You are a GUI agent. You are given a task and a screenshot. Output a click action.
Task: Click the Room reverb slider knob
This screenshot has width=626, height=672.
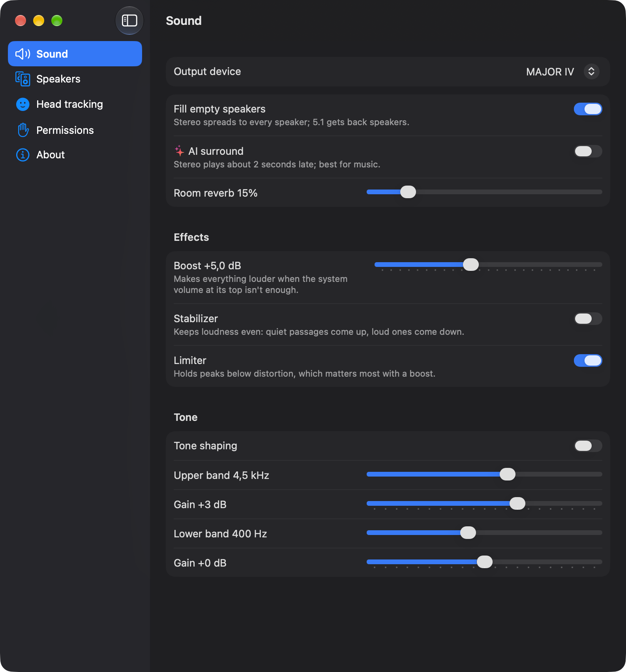point(408,192)
